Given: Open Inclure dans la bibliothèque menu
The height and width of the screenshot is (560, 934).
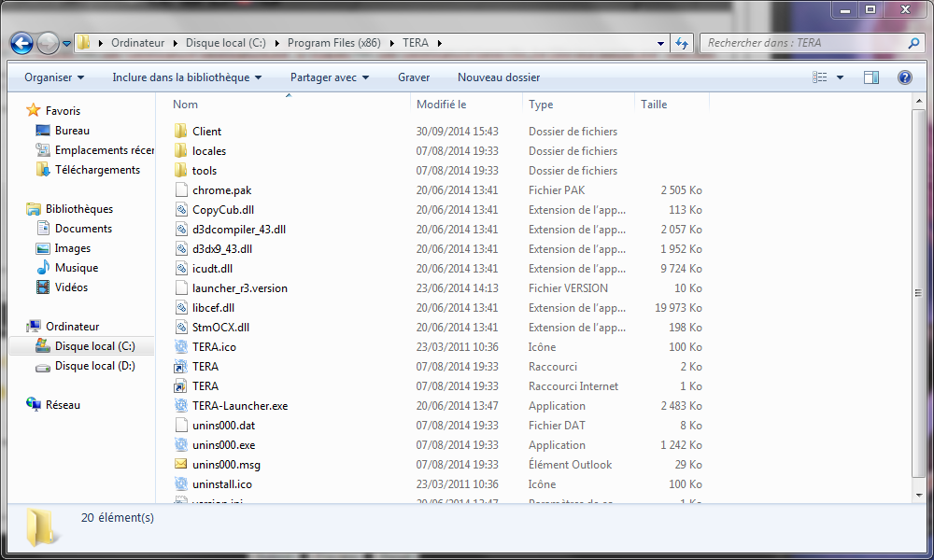Looking at the screenshot, I should 187,77.
